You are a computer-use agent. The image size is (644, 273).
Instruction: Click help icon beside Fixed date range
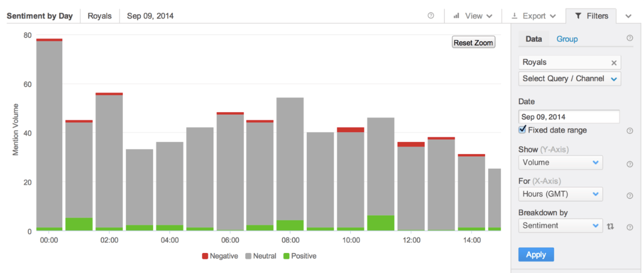click(630, 130)
